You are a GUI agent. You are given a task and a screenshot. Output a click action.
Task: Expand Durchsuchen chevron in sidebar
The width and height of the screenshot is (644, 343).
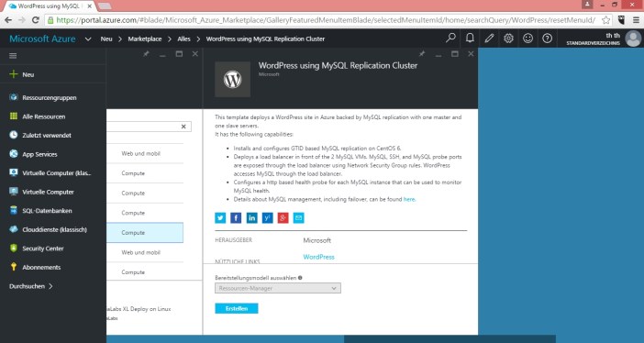click(50, 286)
